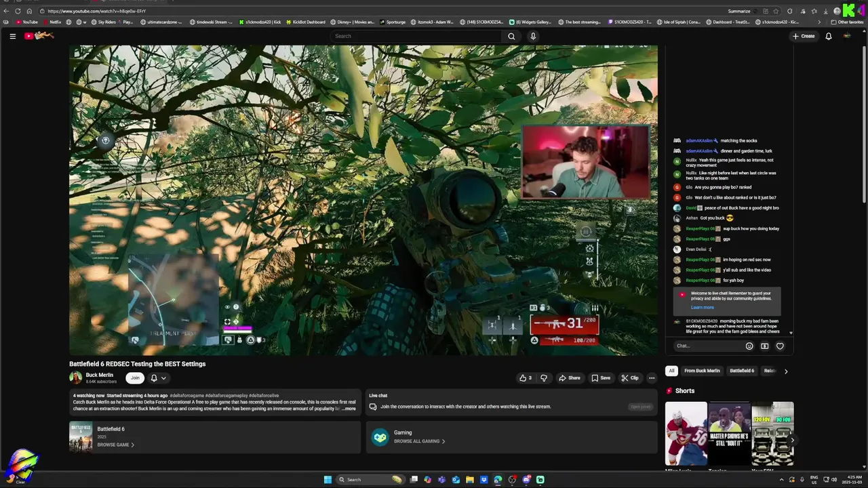
Task: Expand the description with ...more
Action: click(349, 409)
